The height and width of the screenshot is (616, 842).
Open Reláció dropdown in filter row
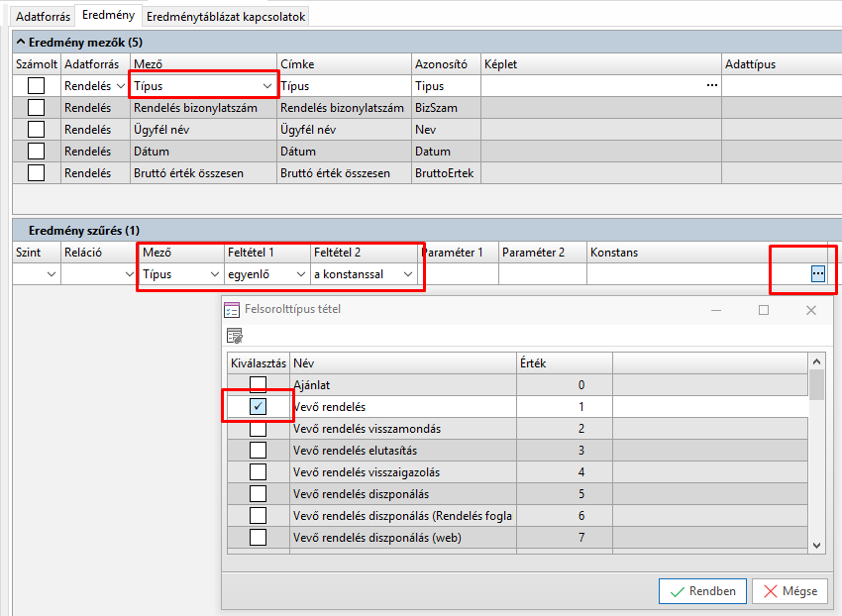pos(130,274)
